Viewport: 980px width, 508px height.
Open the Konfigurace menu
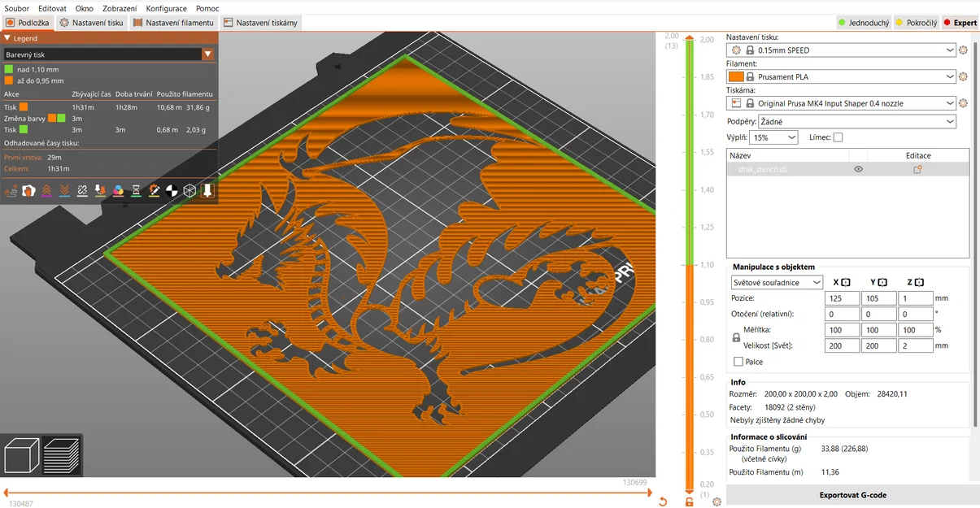coord(166,8)
